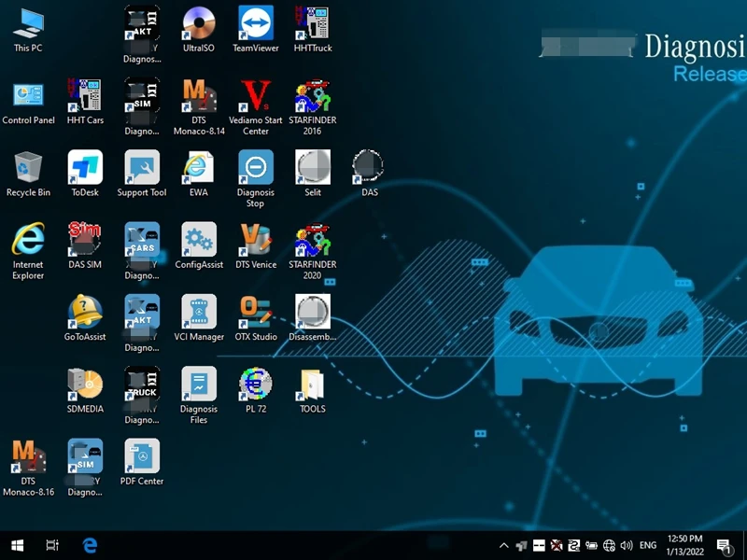Image resolution: width=747 pixels, height=560 pixels.
Task: Show hidden system tray icons
Action: click(x=504, y=545)
